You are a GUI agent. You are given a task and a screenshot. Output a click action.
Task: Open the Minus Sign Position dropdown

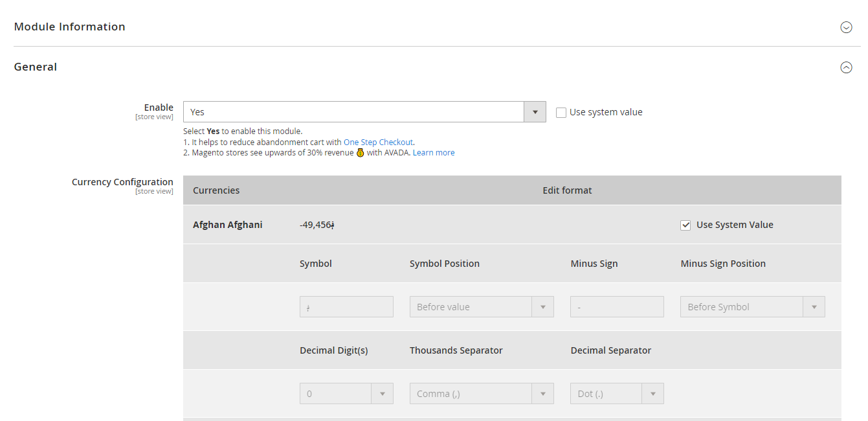click(752, 307)
